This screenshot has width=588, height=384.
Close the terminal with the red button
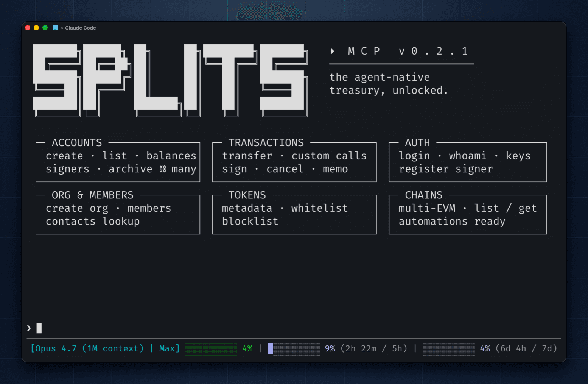point(28,28)
